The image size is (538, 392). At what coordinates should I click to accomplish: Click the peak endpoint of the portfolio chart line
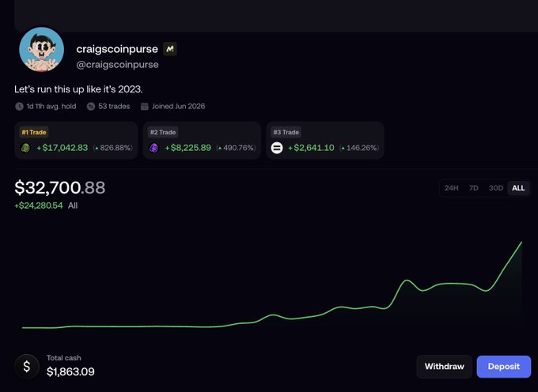click(521, 243)
